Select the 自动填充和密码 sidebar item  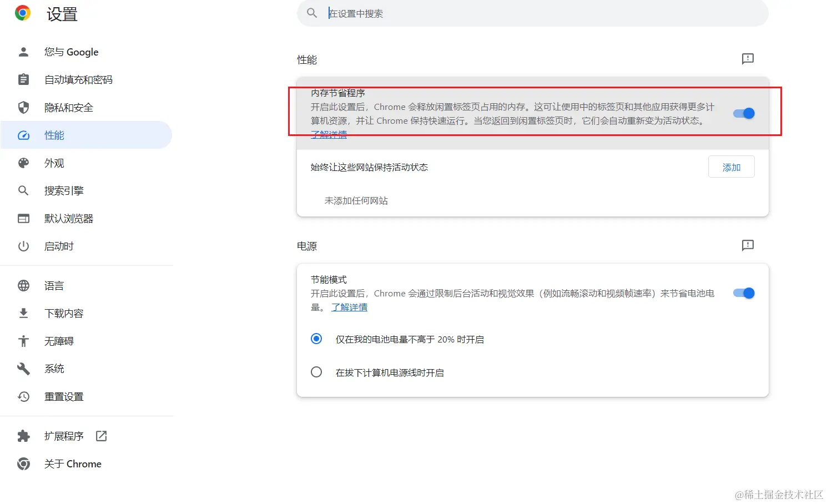(x=78, y=79)
